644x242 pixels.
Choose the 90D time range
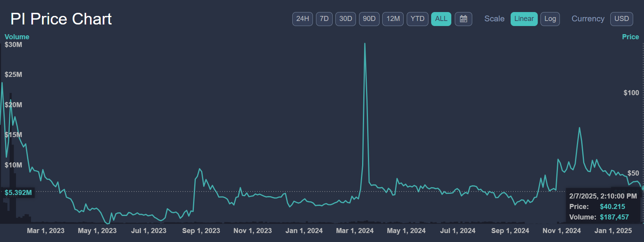(x=369, y=19)
